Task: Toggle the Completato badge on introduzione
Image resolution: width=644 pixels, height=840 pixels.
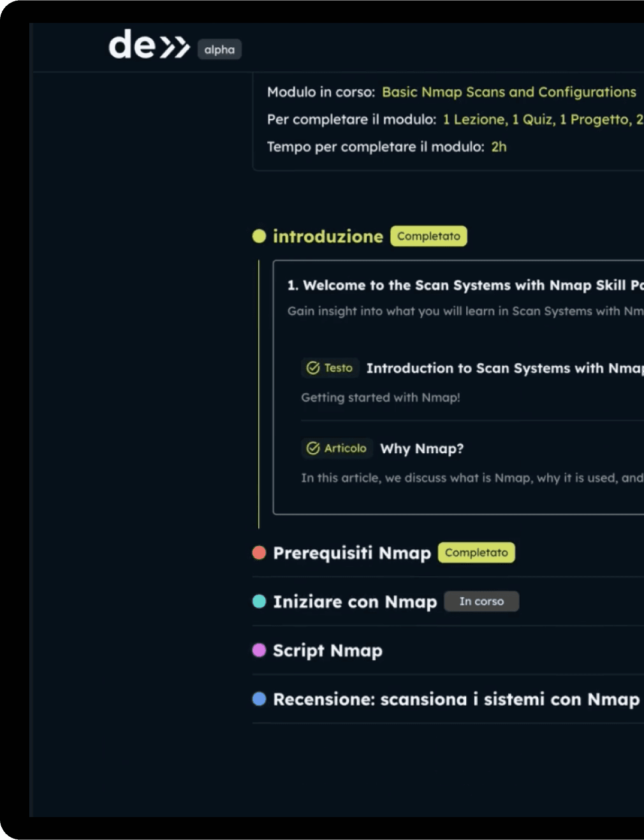Action: pyautogui.click(x=428, y=236)
